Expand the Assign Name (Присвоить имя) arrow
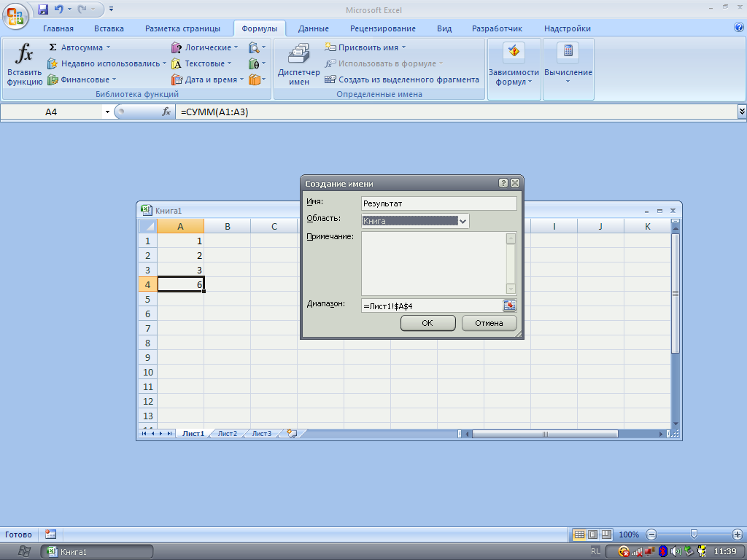This screenshot has height=560, width=747. pos(404,47)
